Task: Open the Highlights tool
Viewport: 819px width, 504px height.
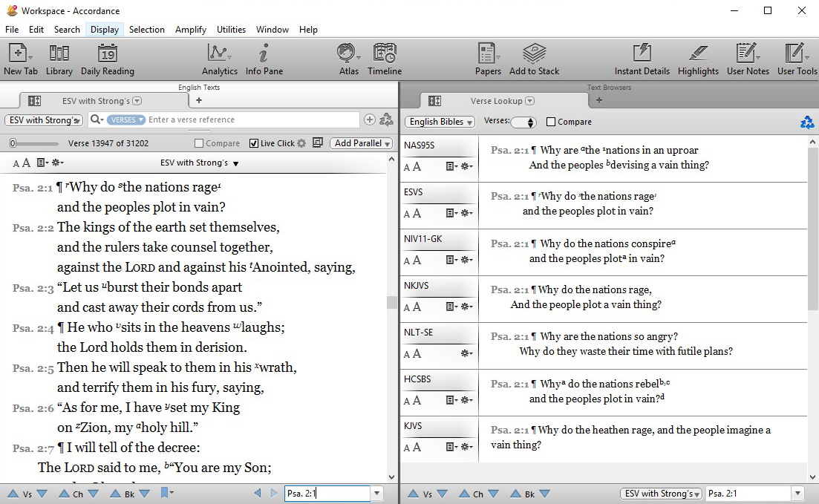Action: click(x=698, y=54)
